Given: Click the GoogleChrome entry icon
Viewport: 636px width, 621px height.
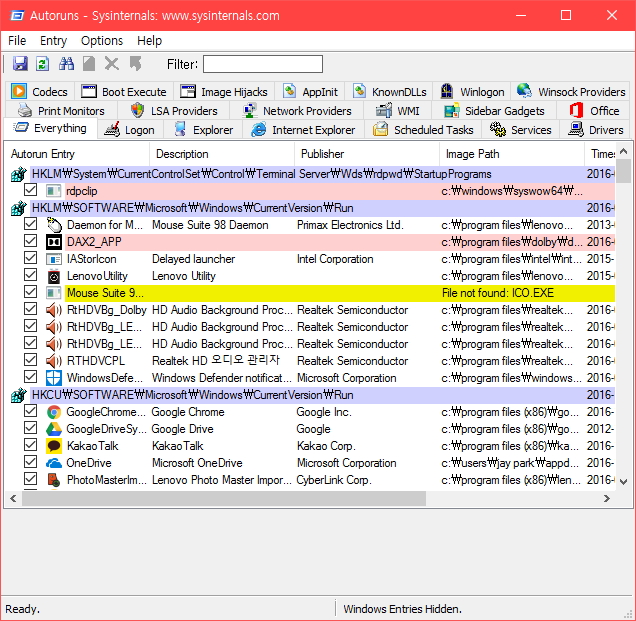Looking at the screenshot, I should [x=54, y=412].
